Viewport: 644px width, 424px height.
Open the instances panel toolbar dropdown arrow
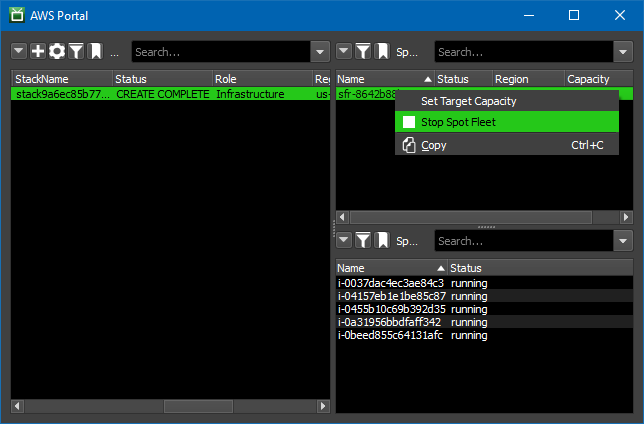click(x=344, y=240)
